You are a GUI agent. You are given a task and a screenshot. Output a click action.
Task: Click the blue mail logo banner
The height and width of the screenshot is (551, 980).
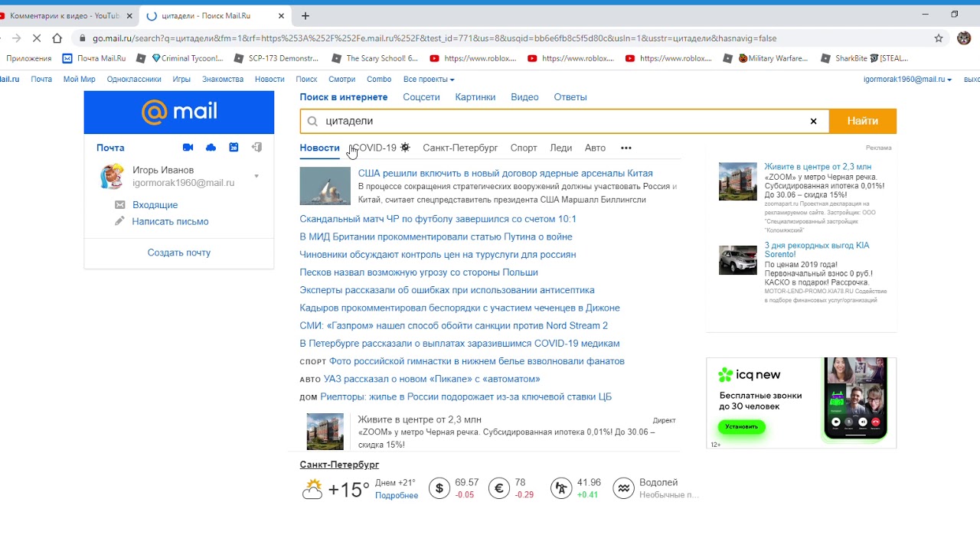[179, 112]
